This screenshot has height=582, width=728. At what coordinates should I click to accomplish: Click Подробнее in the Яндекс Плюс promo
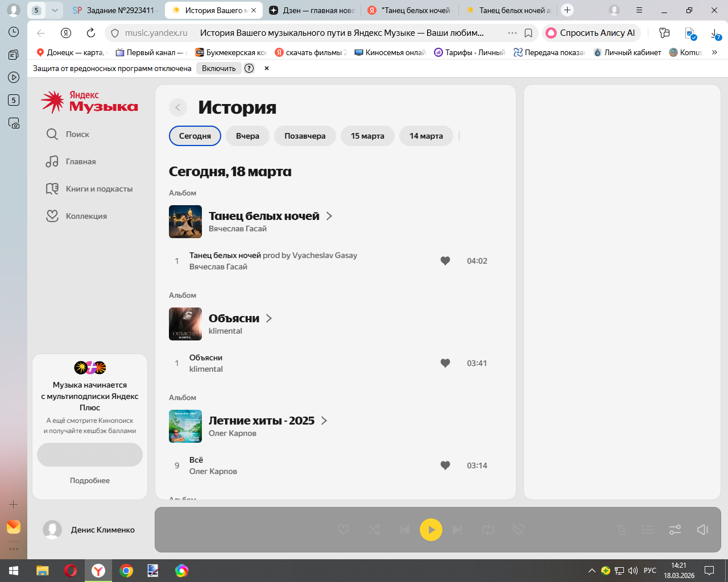[x=90, y=480]
